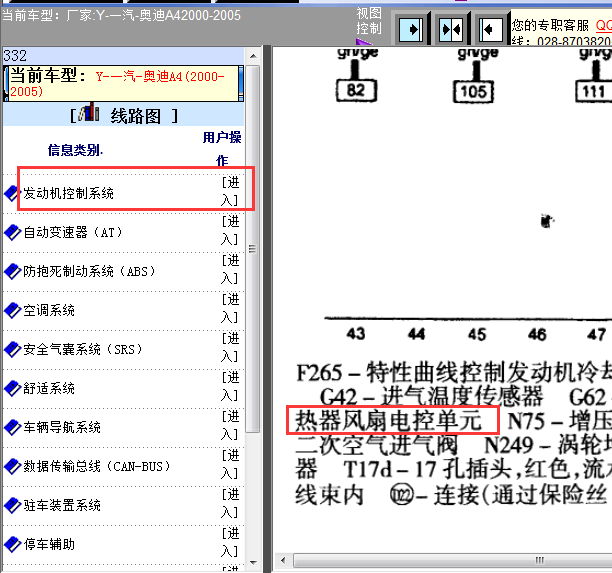Click the book icon beside 空调系统
This screenshot has width=612, height=573.
point(12,310)
